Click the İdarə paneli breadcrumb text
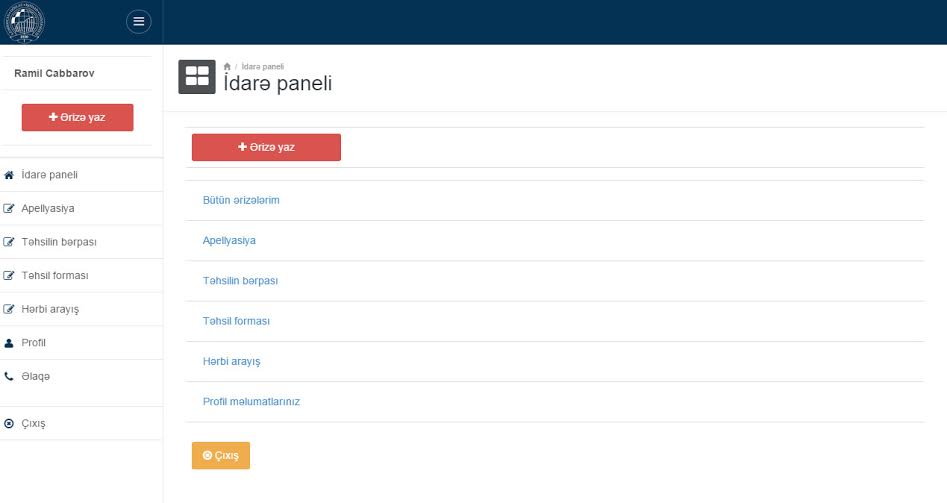This screenshot has height=503, width=947. coord(263,66)
